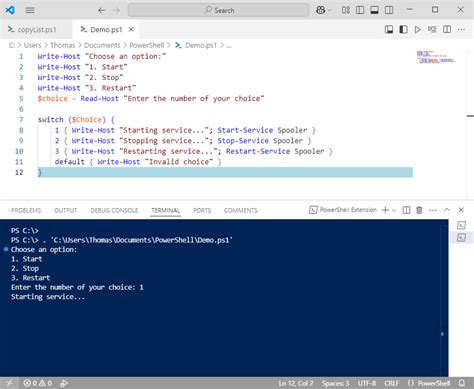Split the terminal

tap(406, 210)
